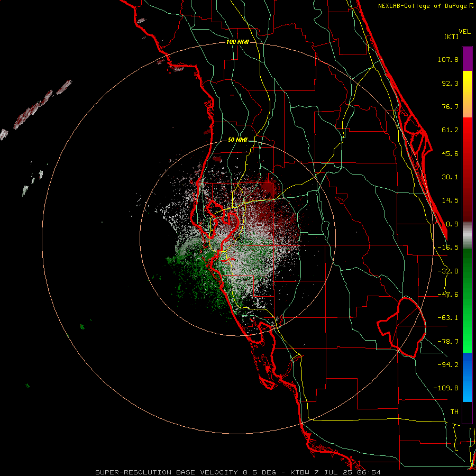Click the 14.5 scale value
The width and height of the screenshot is (476, 476).
[x=450, y=200]
